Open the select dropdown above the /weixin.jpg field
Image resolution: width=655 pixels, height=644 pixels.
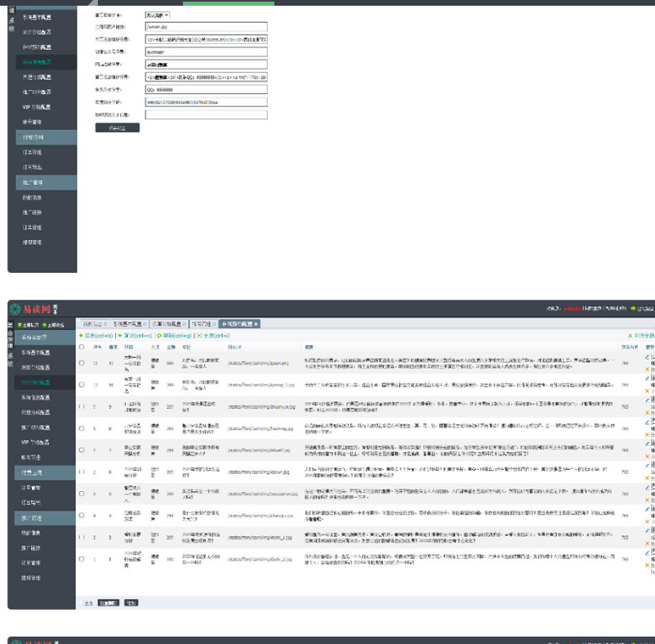point(158,15)
